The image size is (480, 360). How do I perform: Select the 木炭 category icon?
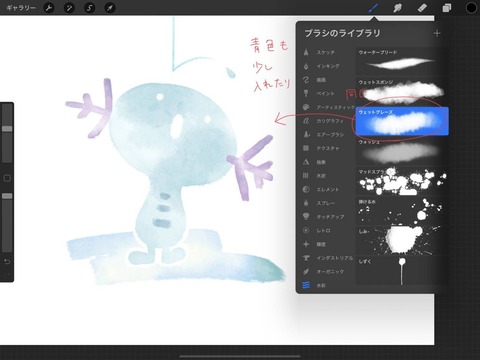(306, 175)
